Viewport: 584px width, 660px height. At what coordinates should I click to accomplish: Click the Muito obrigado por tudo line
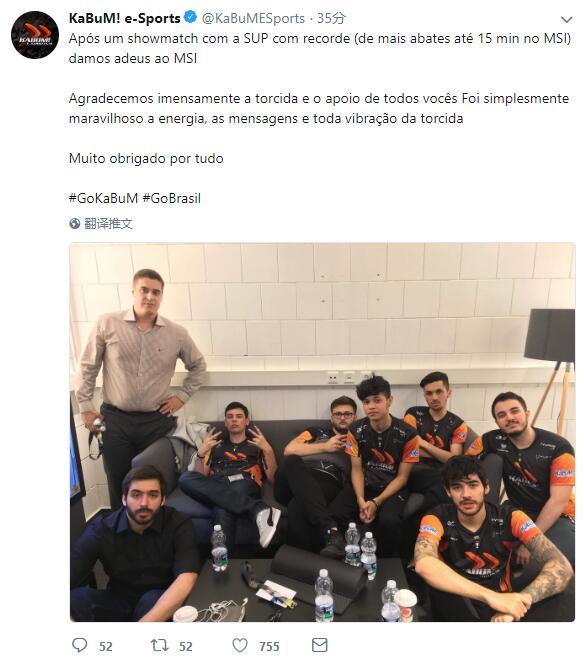coord(146,158)
